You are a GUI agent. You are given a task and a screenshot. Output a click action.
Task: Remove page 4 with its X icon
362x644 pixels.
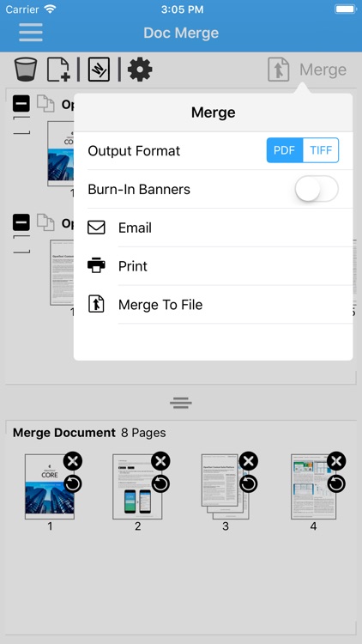(336, 461)
